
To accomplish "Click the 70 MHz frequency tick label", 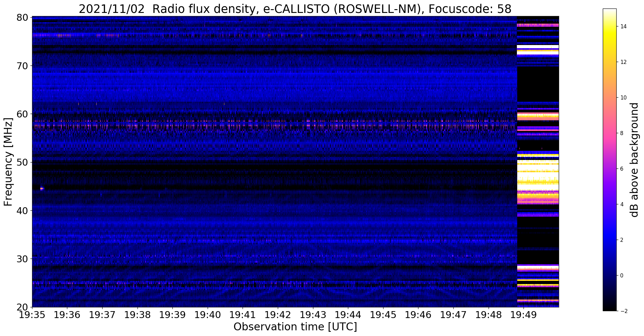I will [22, 65].
